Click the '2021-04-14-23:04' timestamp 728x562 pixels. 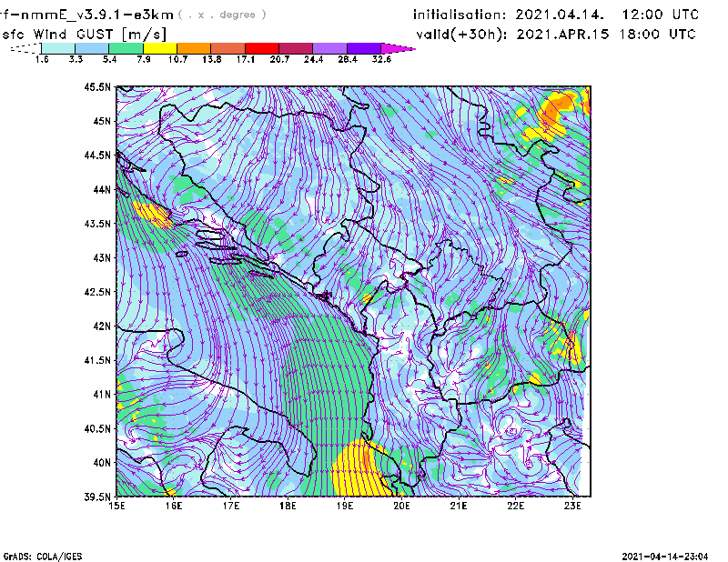point(665,557)
